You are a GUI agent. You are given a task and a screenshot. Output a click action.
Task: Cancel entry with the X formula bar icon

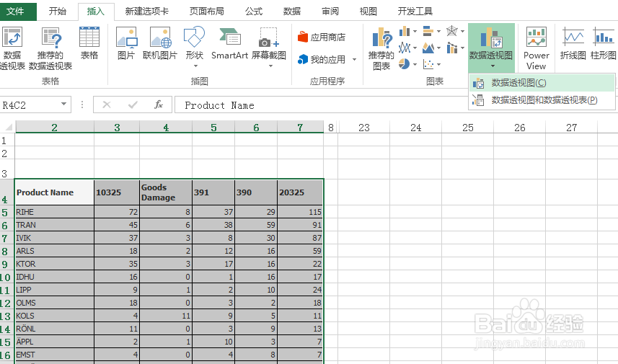coord(107,105)
